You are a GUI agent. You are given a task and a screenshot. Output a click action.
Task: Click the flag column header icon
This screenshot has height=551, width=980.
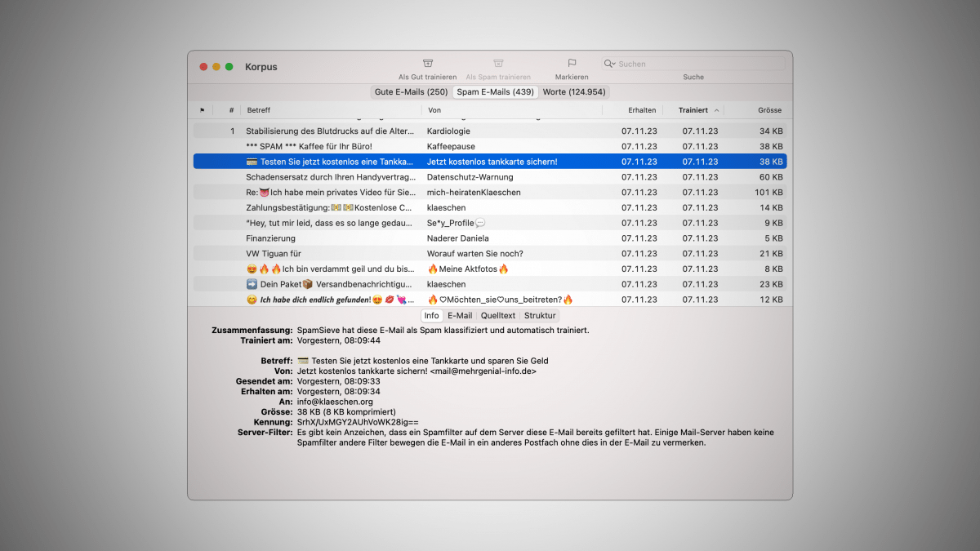point(203,110)
